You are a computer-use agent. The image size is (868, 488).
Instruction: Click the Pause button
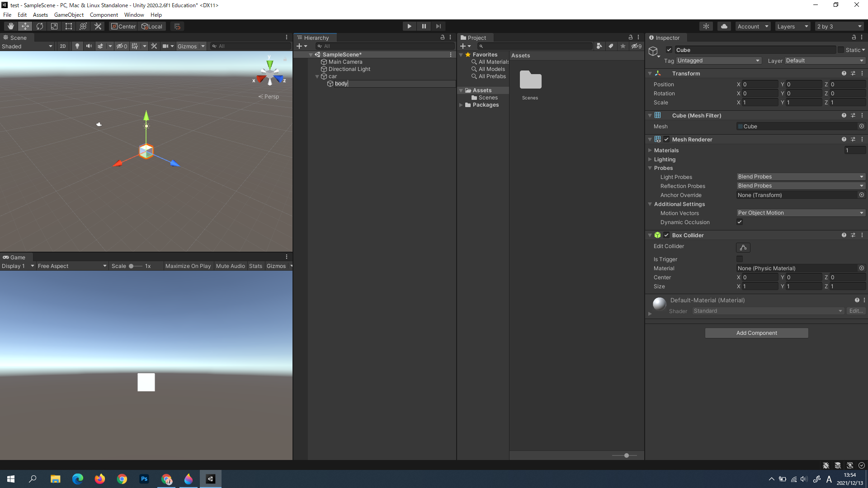(x=424, y=26)
